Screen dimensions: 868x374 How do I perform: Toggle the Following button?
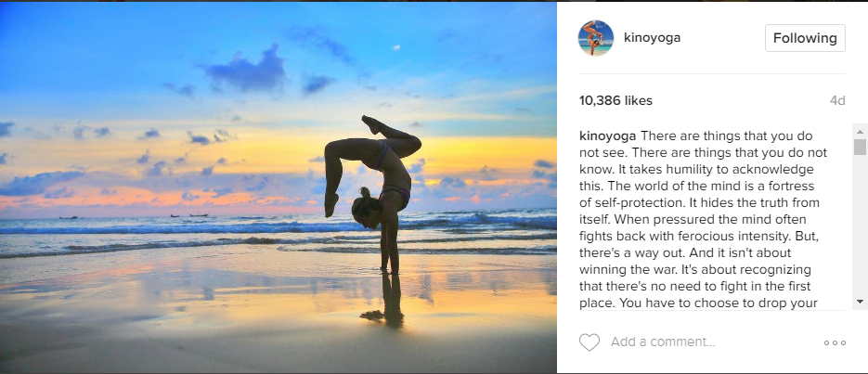[x=805, y=38]
